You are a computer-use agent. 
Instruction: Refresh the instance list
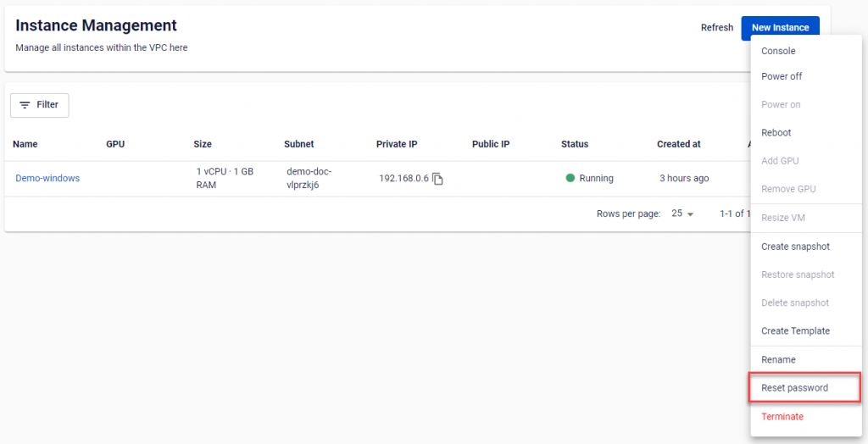pos(716,28)
